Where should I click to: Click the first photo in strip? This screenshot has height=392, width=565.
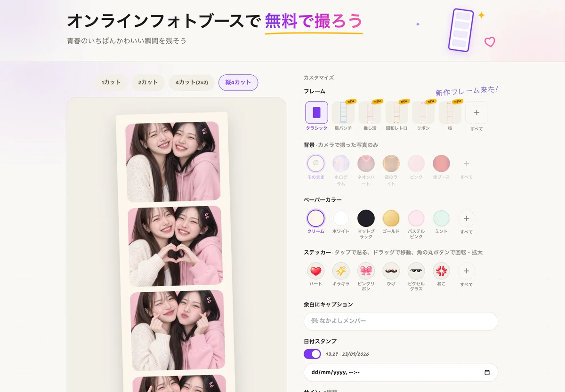click(x=173, y=162)
